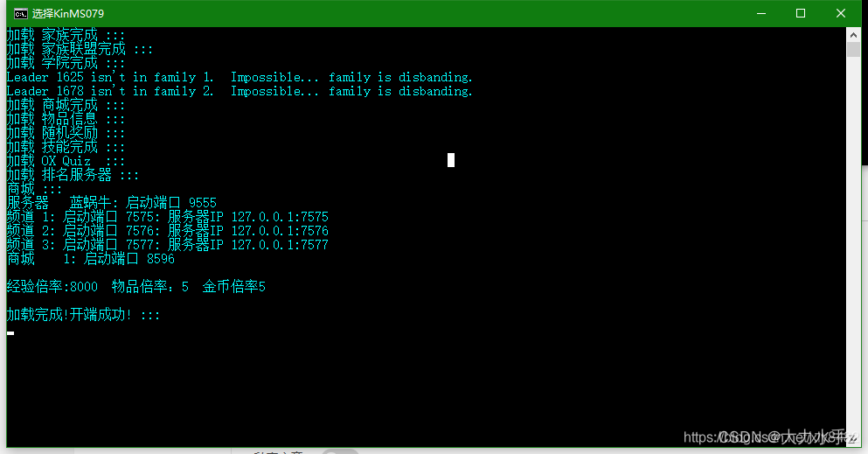868x454 pixels.
Task: Click the scrollbar up arrow
Action: tap(854, 34)
